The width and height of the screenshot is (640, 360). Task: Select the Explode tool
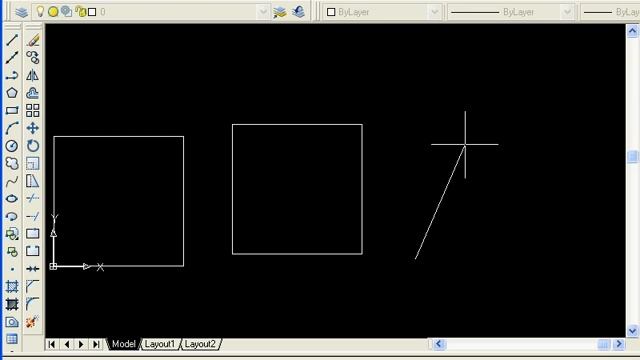point(33,322)
